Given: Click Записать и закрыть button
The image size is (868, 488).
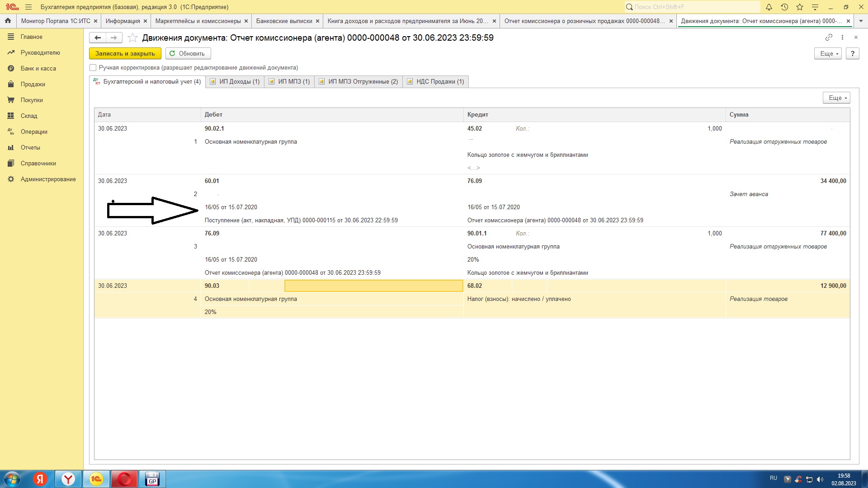Looking at the screenshot, I should coord(125,54).
